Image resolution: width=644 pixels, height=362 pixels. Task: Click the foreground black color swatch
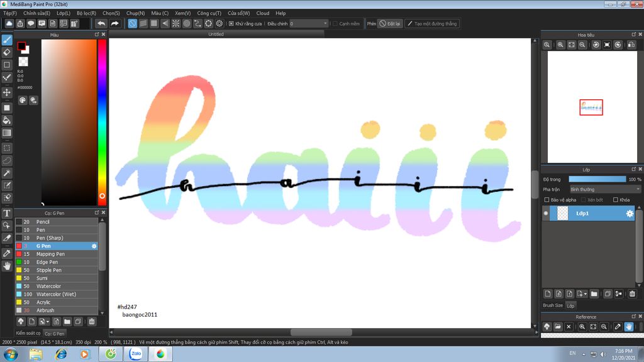click(x=21, y=47)
